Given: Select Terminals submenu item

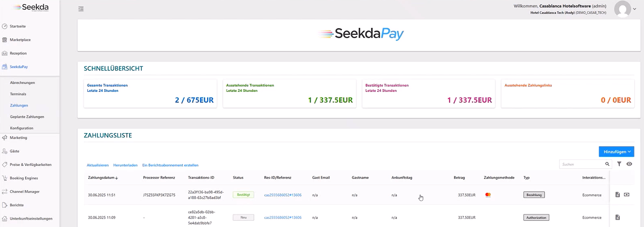Looking at the screenshot, I should click(x=18, y=94).
